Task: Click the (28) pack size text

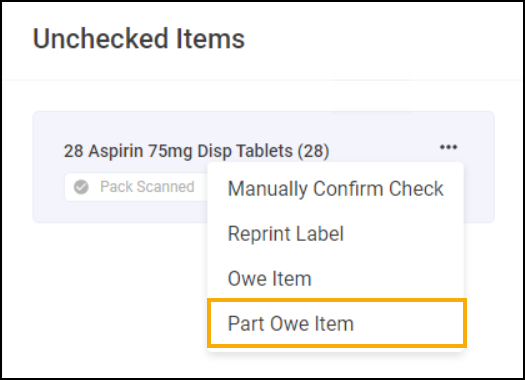Action: 313,151
